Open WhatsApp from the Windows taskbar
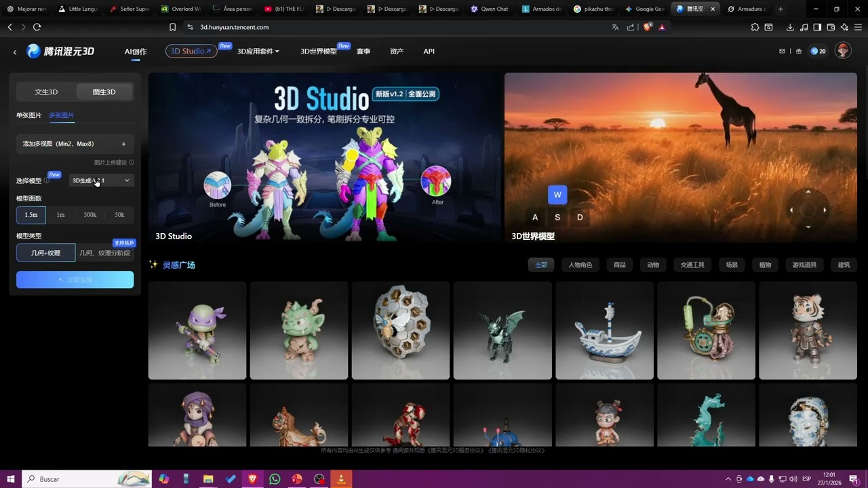 click(x=275, y=479)
